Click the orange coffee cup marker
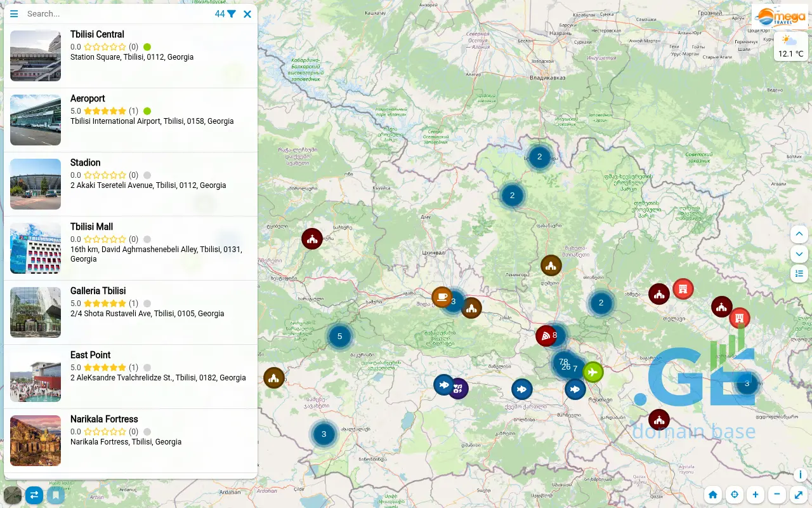 coord(442,297)
